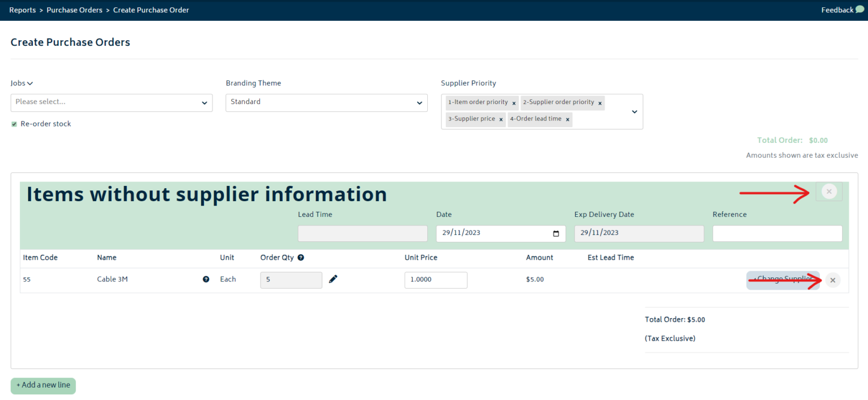Open the Branding Theme dropdown

(327, 103)
